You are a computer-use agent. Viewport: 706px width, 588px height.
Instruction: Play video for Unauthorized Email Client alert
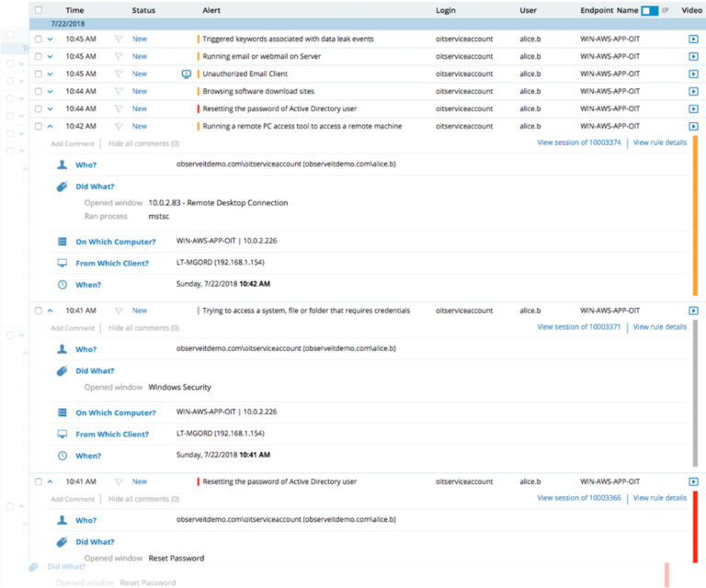coord(693,73)
